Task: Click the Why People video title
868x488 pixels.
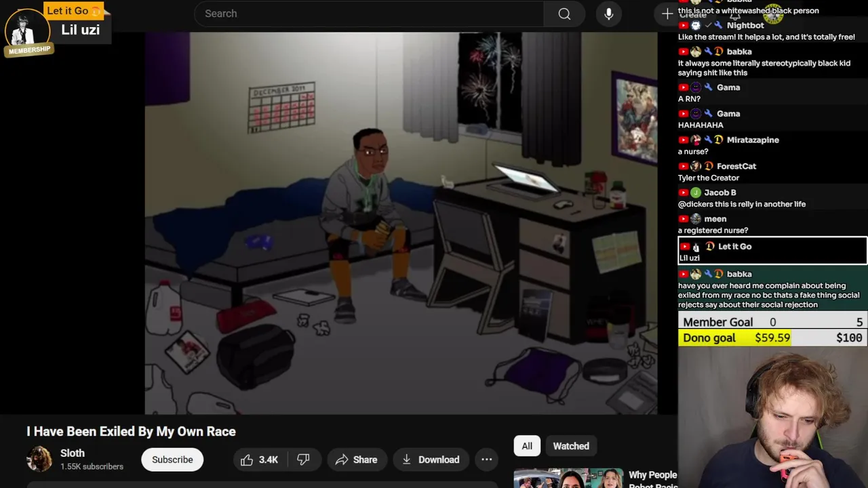Action: point(652,479)
